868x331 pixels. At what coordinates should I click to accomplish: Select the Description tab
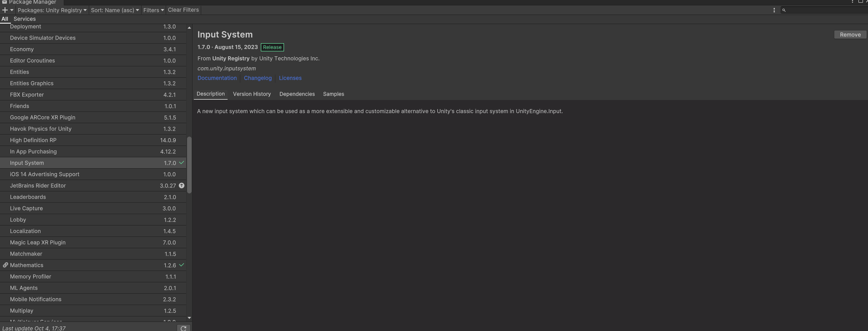click(x=211, y=94)
